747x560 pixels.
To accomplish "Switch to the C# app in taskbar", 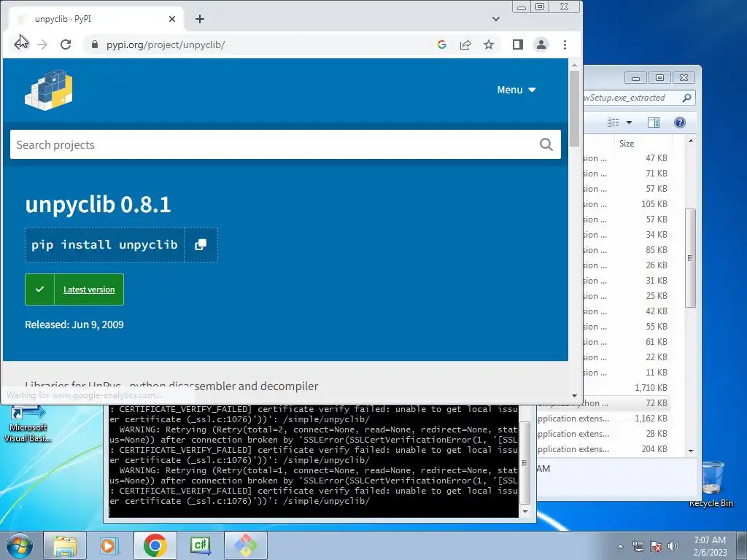I will pos(200,545).
